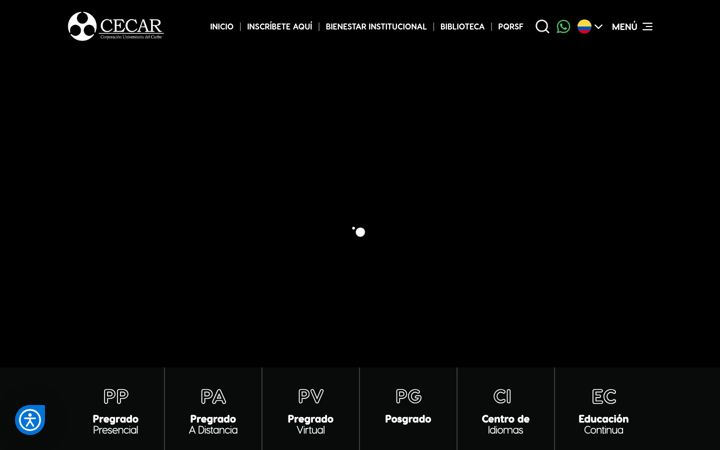
Task: Click the PA outlined icon
Action: point(213,396)
